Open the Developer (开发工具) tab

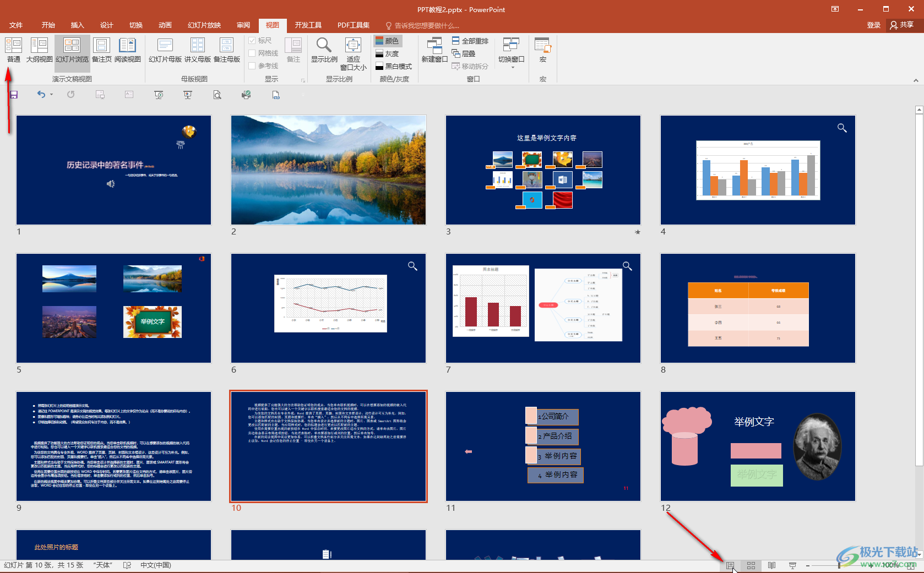click(x=308, y=25)
